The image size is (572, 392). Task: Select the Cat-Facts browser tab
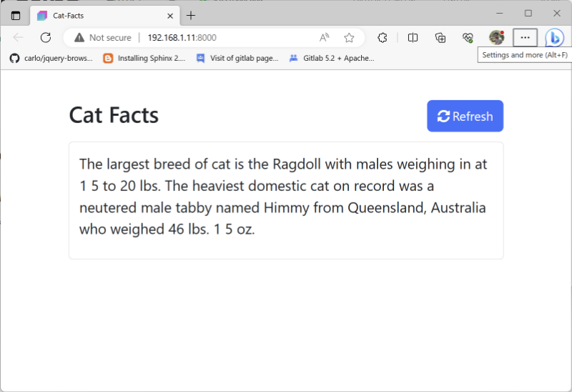tap(105, 16)
